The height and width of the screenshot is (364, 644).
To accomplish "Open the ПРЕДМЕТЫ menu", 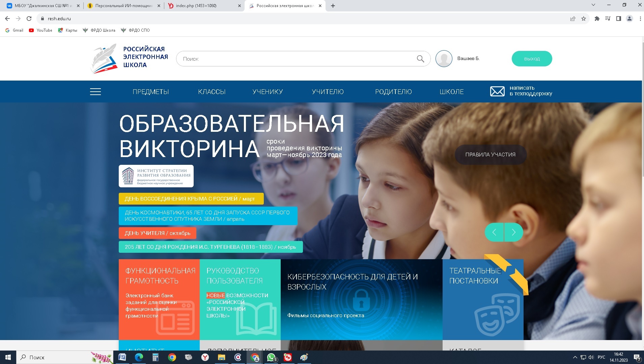I will coord(150,92).
